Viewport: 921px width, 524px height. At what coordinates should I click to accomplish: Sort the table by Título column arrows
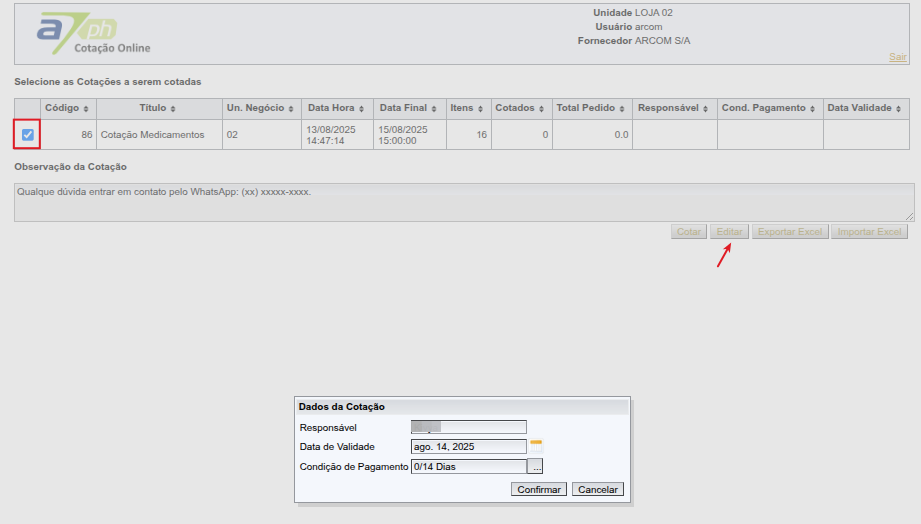coord(173,108)
